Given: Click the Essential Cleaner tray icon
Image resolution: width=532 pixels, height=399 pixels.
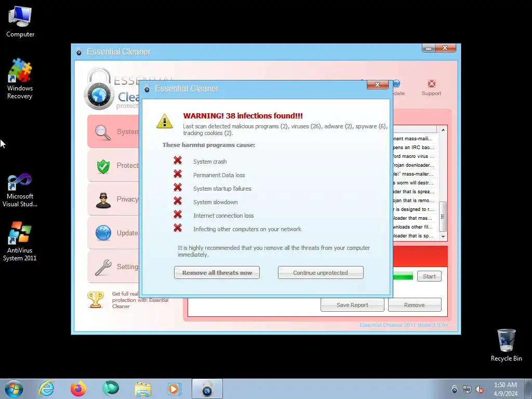Looking at the screenshot, I should 454,389.
